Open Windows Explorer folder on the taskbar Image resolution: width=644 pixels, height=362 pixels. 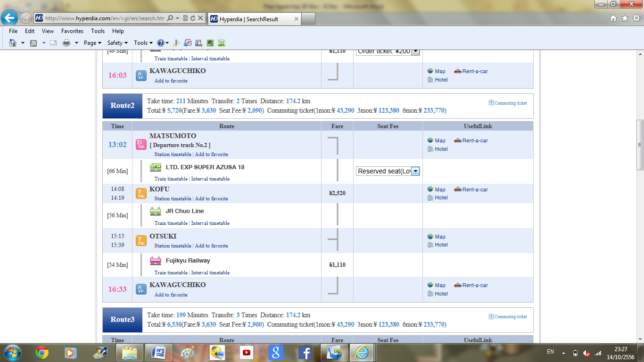coord(130,353)
